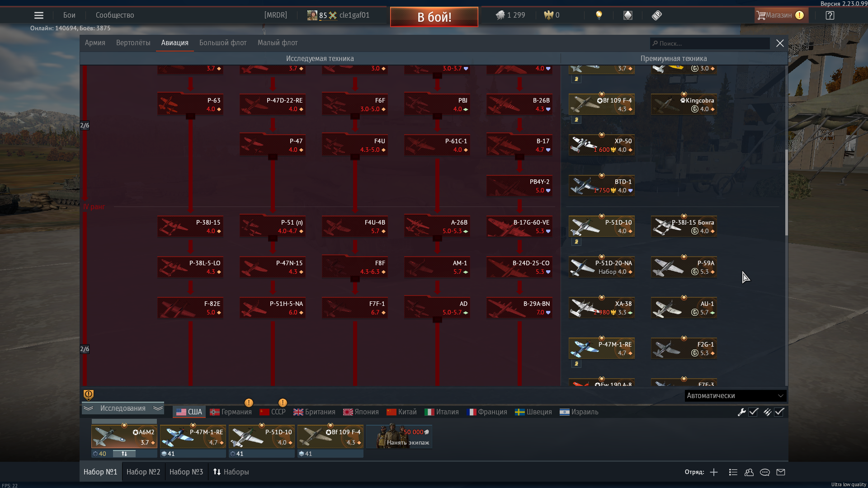This screenshot has width=868, height=488.
Task: Collapse the Исследования panel left chevron
Action: (x=88, y=408)
